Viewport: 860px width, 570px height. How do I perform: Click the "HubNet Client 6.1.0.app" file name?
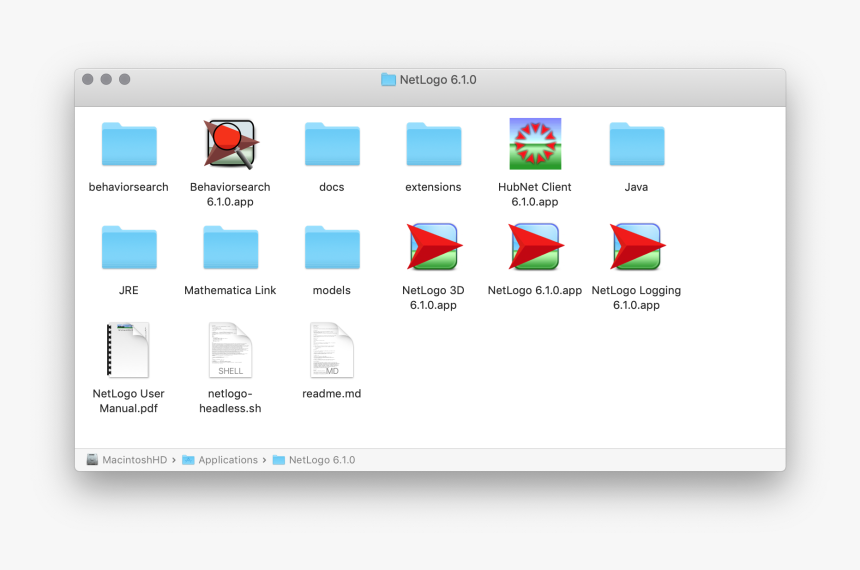[535, 194]
